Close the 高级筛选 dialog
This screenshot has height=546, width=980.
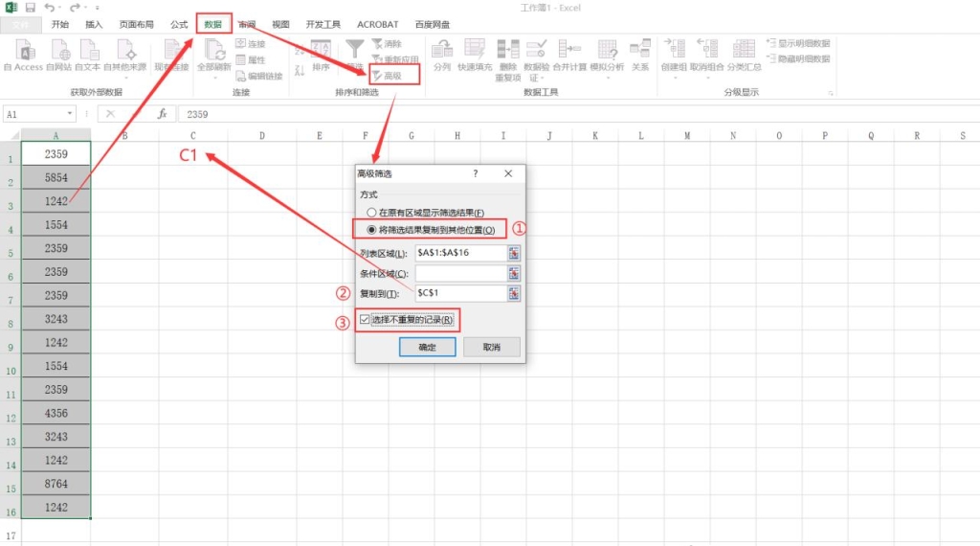click(508, 173)
